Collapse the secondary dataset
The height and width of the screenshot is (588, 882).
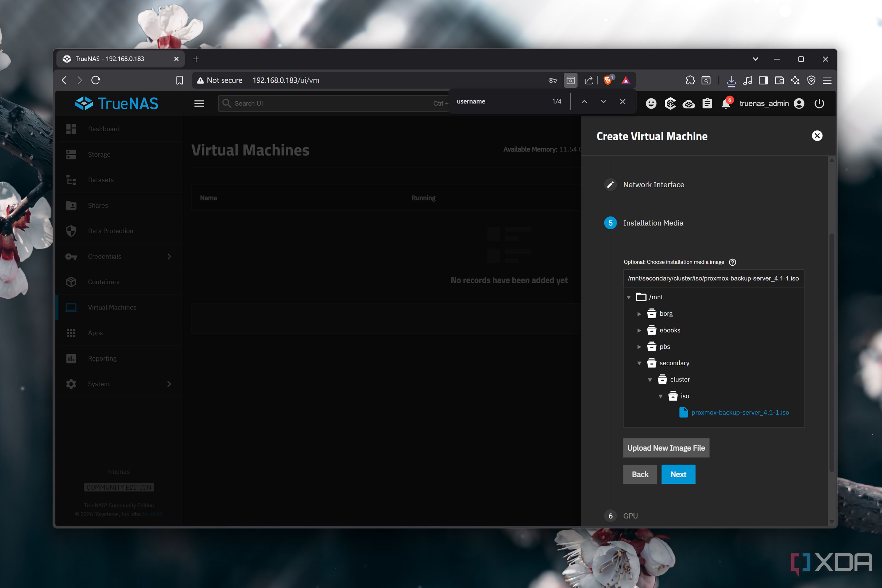tap(639, 363)
